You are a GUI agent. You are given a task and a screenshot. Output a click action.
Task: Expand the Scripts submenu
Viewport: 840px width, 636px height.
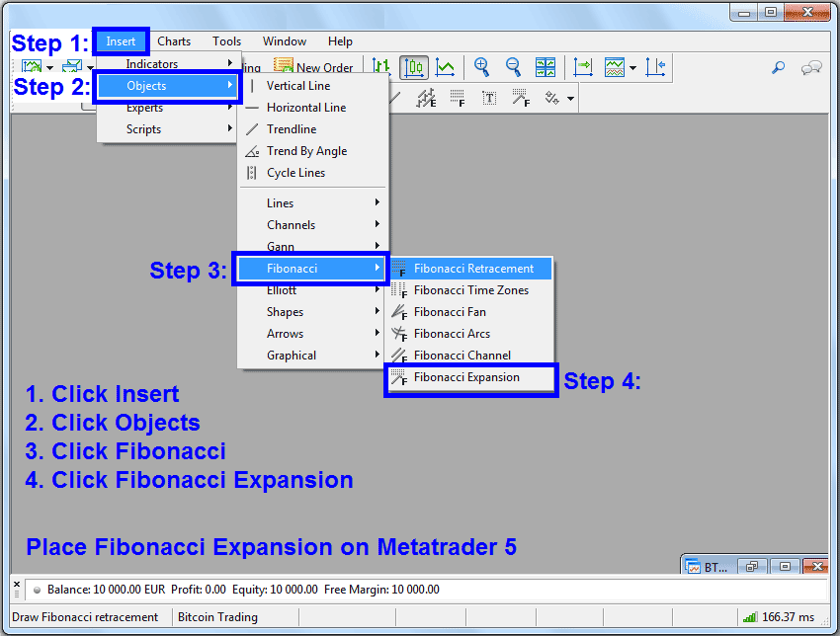click(x=168, y=129)
